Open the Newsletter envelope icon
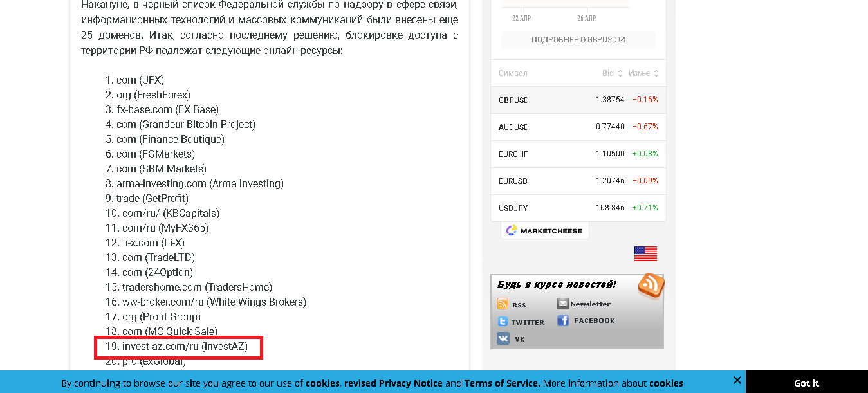The height and width of the screenshot is (393, 868). [563, 304]
